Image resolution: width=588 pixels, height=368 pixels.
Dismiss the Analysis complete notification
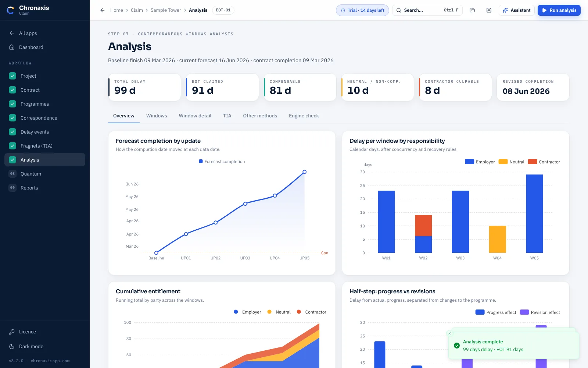(450, 333)
